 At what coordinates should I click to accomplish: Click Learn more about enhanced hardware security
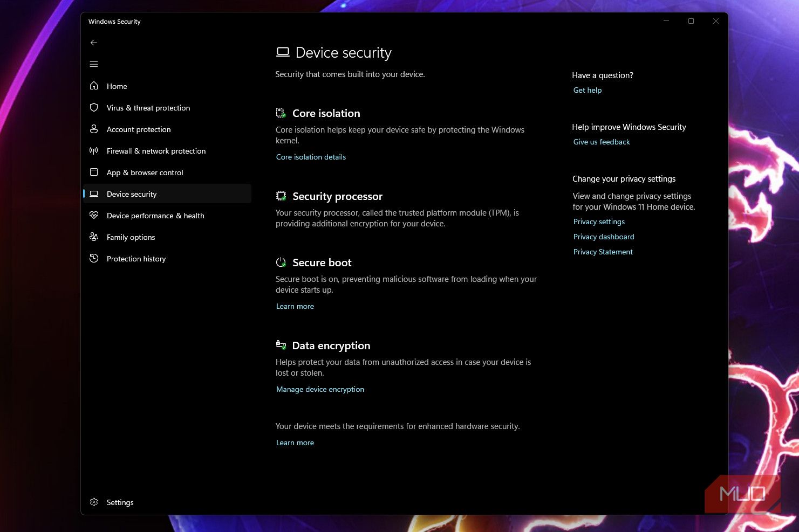tap(295, 443)
